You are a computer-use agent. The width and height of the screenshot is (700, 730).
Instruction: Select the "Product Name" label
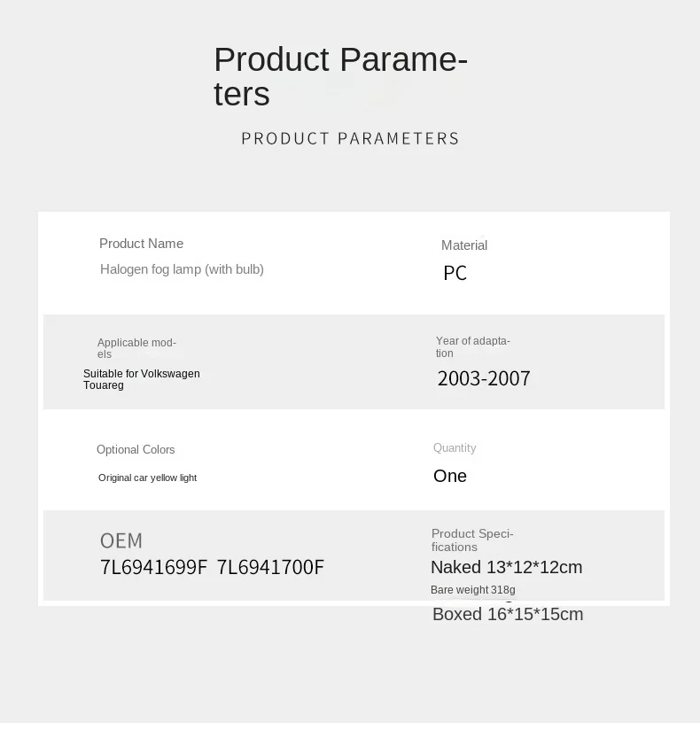point(141,244)
